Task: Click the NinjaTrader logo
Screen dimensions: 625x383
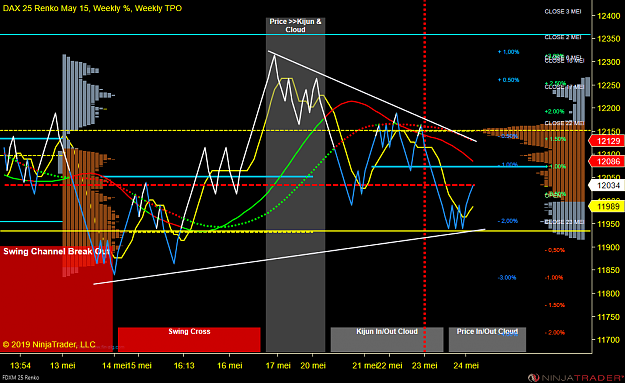Action: 576,377
